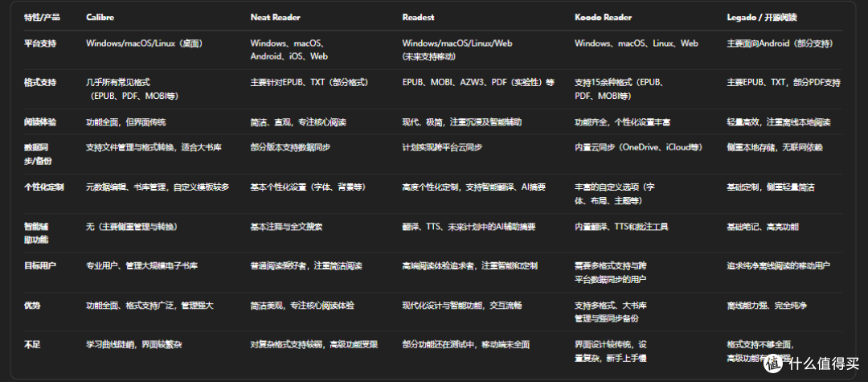Screen dimensions: 868x382
Task: Select the '数据同步/备份' row label
Action: 40,154
